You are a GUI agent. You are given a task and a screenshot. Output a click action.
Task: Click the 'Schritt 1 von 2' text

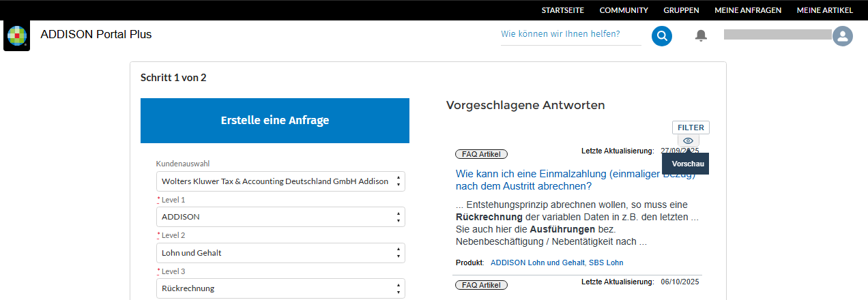tap(173, 78)
